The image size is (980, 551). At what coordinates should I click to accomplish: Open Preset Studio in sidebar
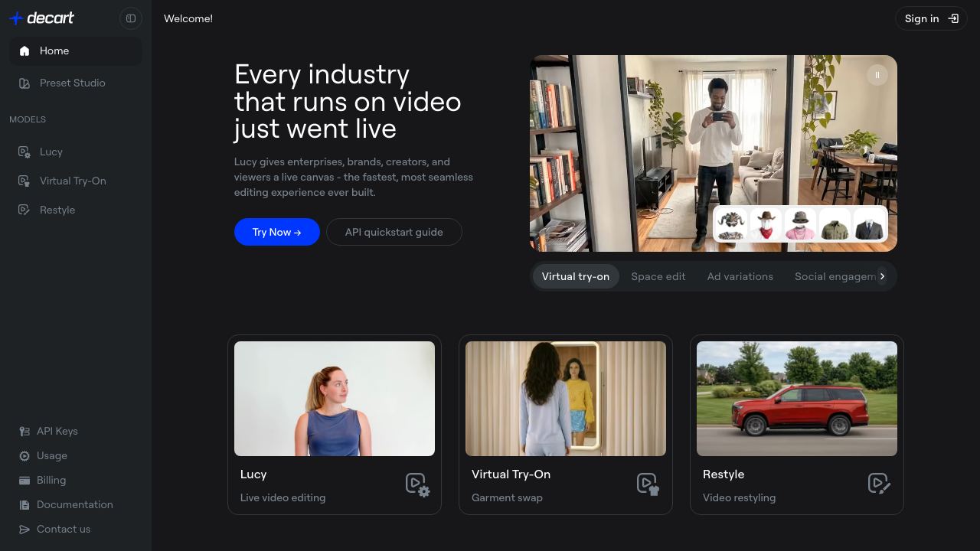click(x=75, y=83)
